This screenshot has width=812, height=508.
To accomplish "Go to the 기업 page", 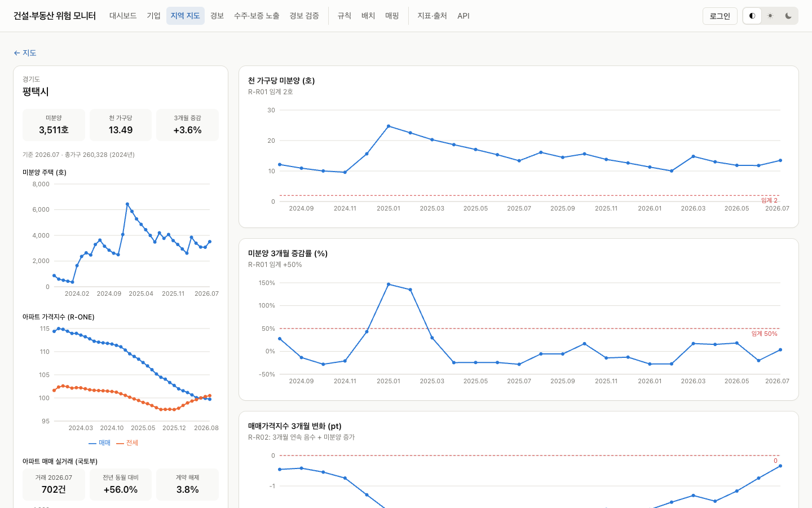I will 154,16.
